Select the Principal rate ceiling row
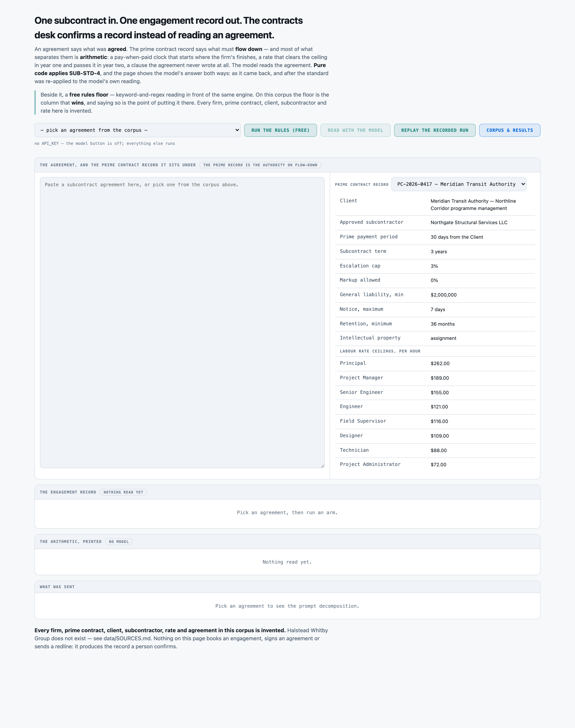Screen dimensions: 575x728 point(435,364)
